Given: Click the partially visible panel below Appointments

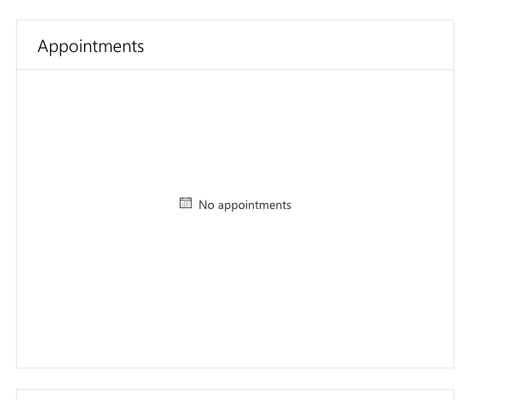Looking at the screenshot, I should click(x=235, y=395).
